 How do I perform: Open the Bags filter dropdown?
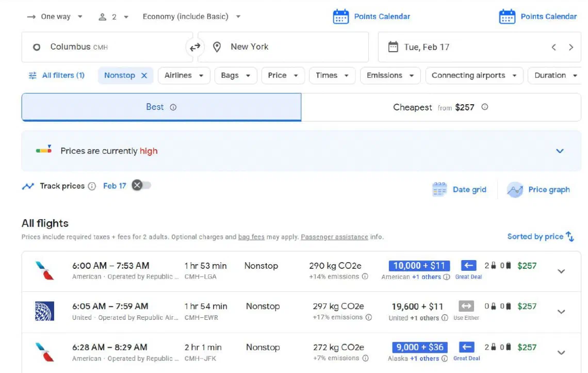(x=236, y=75)
